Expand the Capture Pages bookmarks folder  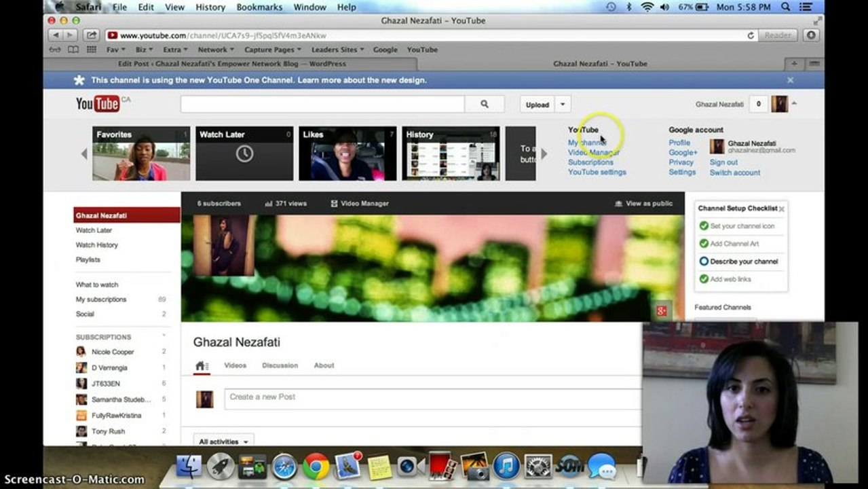273,50
